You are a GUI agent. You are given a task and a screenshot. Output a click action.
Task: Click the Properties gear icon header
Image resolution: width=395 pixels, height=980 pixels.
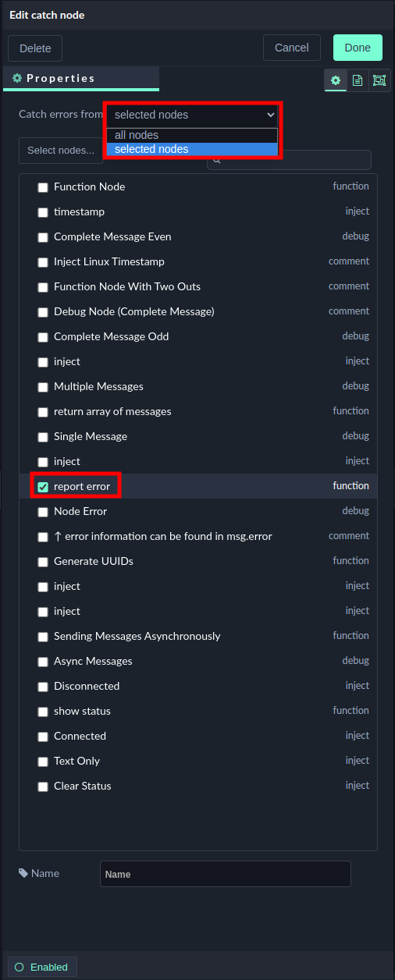(x=17, y=79)
